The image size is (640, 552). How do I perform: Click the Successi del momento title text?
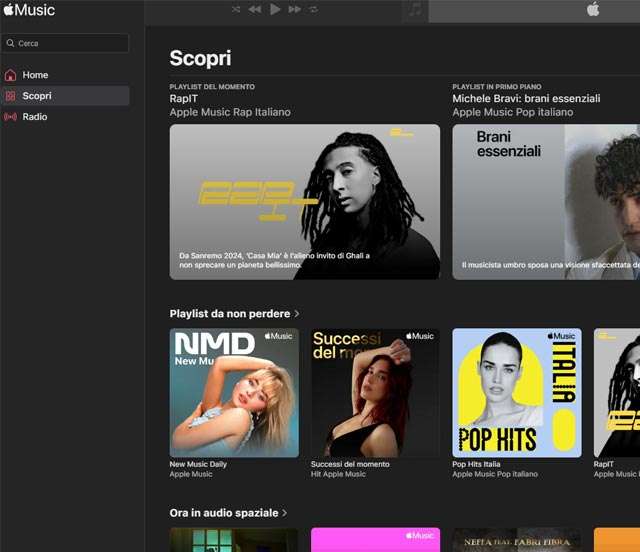click(350, 464)
